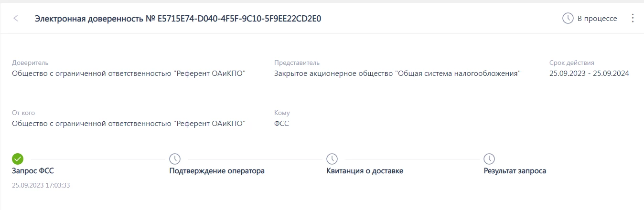The image size is (644, 210).
Task: Select the "Подтверждение оператора" step label
Action: pyautogui.click(x=217, y=171)
